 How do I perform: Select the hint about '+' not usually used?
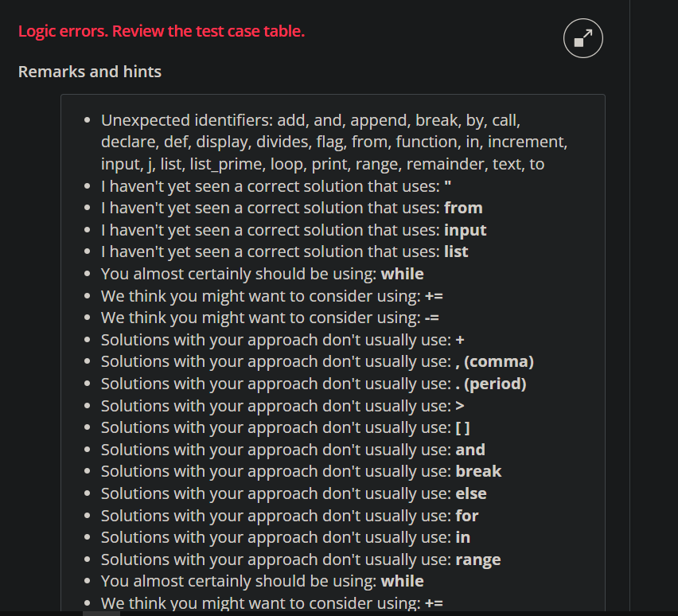[x=282, y=340]
